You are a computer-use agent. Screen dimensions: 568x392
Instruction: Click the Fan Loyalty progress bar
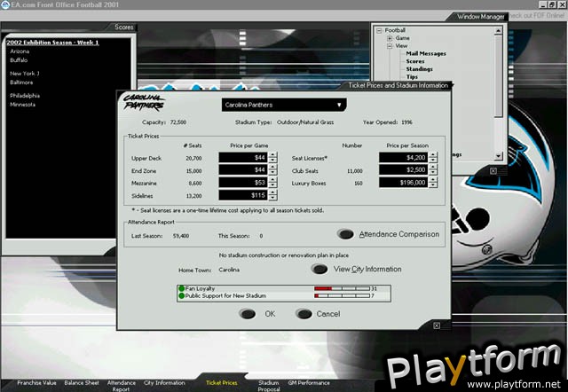pos(342,288)
